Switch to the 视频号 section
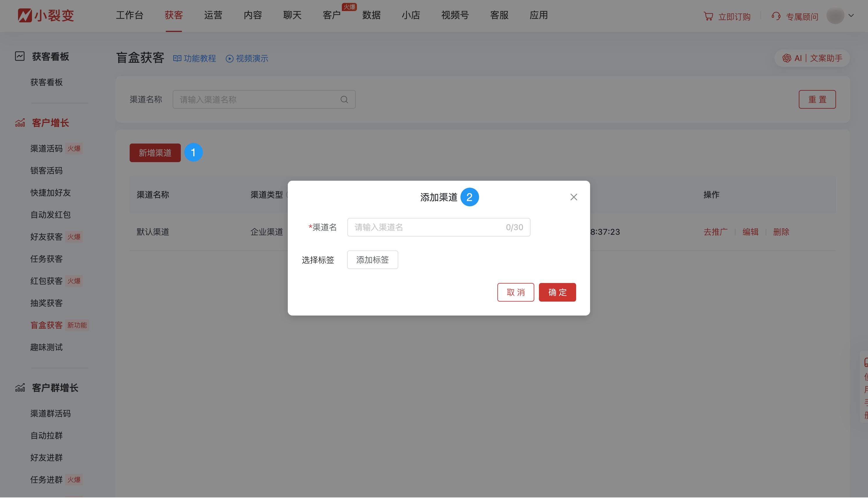 [x=454, y=15]
